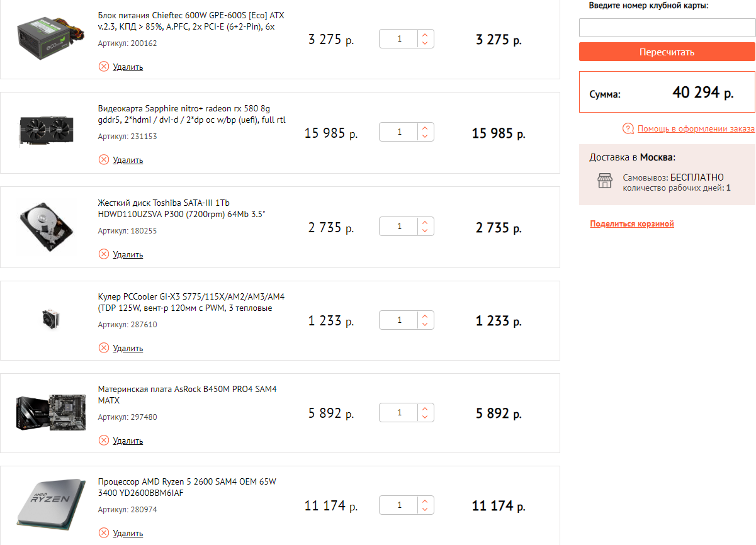The image size is (756, 545).
Task: Click the help question mark icon
Action: 628,129
